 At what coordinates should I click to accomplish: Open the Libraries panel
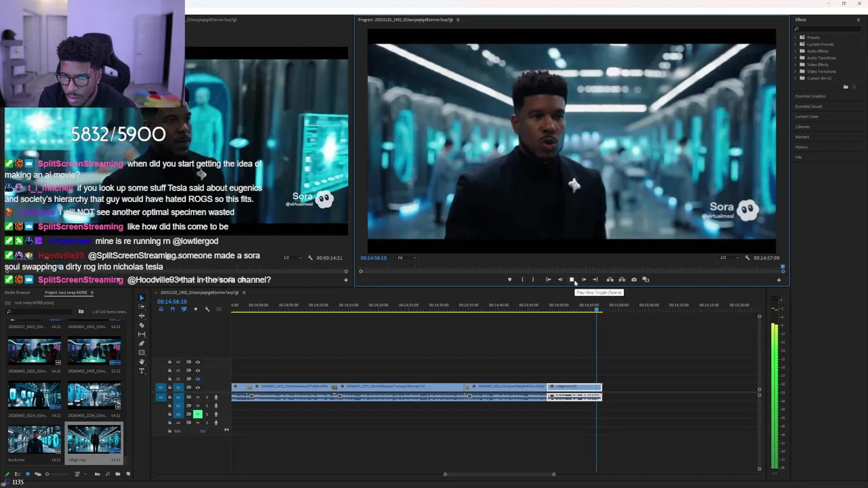(802, 127)
